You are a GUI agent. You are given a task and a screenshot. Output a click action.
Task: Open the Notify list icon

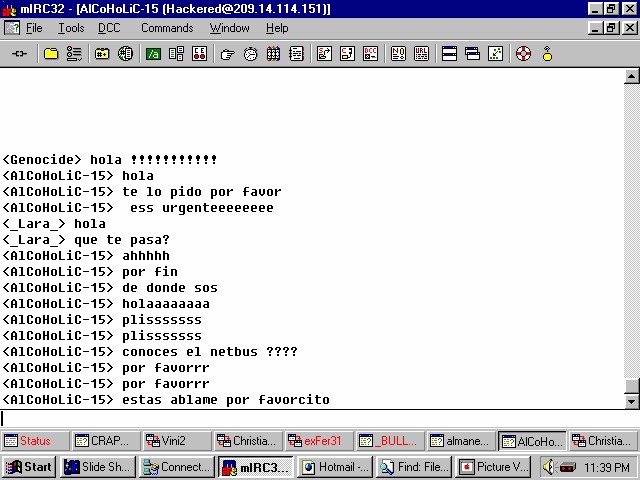pyautogui.click(x=398, y=54)
